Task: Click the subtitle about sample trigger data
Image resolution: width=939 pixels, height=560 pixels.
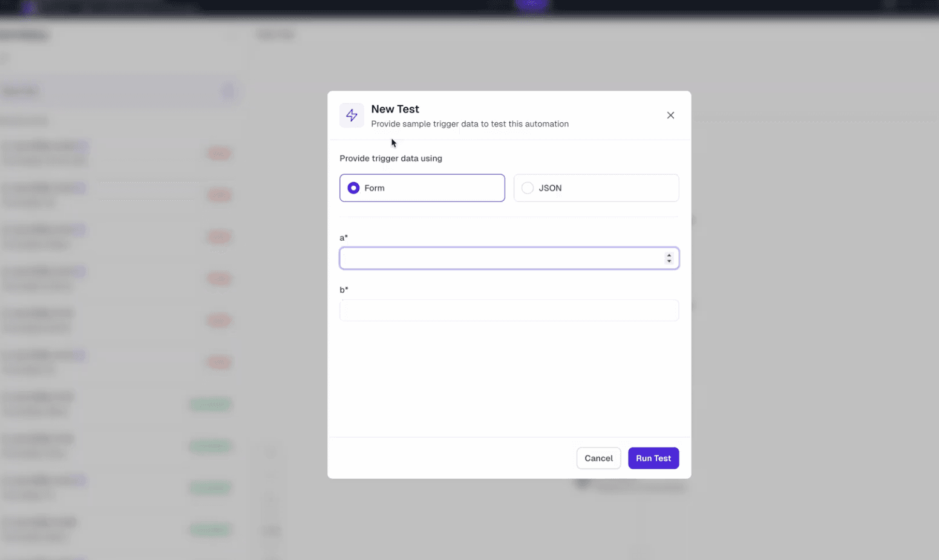Action: (469, 124)
